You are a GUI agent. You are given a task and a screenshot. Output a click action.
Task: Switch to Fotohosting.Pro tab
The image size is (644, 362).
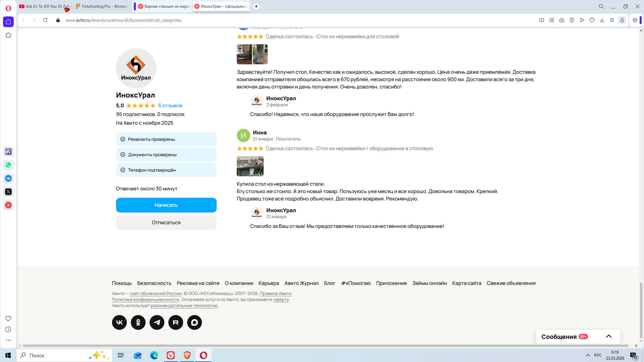coord(102,6)
